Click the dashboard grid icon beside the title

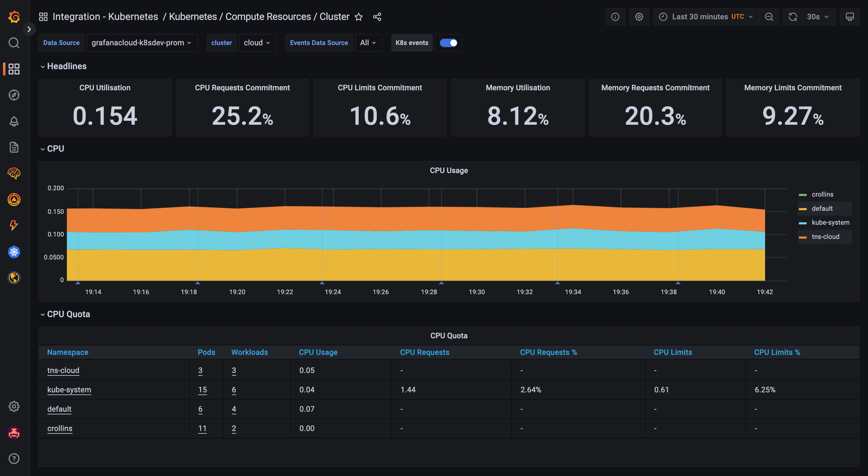pos(43,17)
